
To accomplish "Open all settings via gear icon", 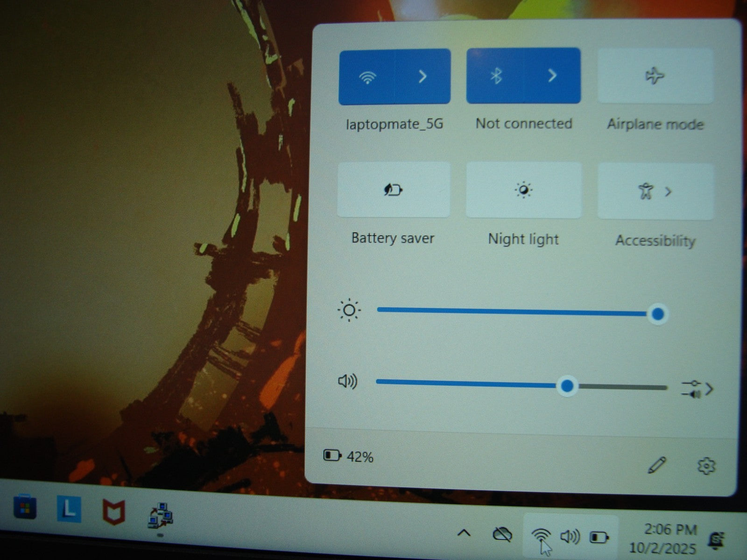I will click(x=706, y=466).
